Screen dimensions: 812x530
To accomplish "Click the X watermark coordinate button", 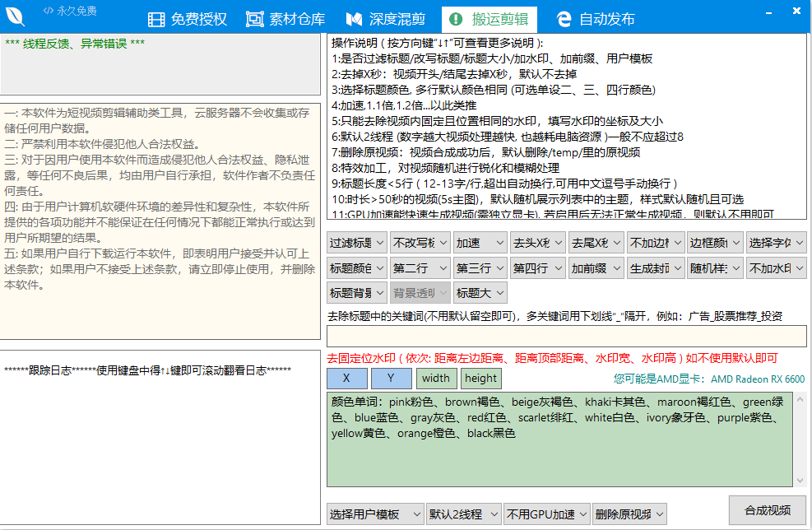I will click(346, 378).
